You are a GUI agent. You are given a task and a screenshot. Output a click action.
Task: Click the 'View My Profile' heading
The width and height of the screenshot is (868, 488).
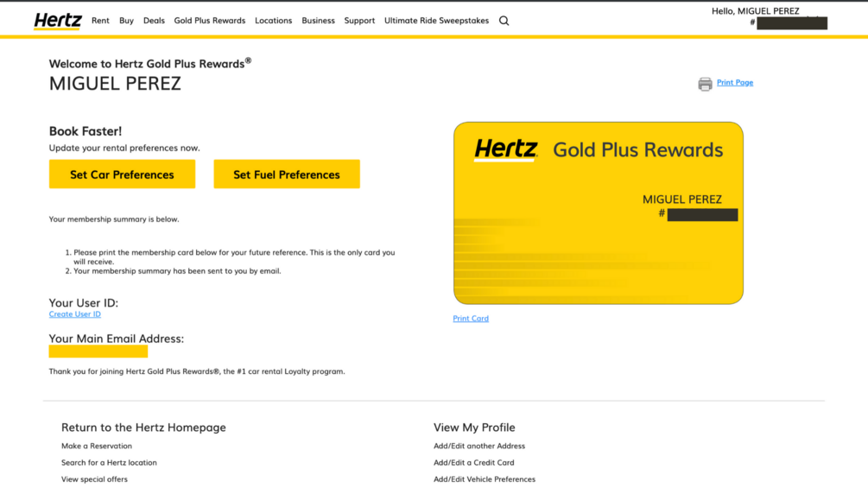point(474,428)
